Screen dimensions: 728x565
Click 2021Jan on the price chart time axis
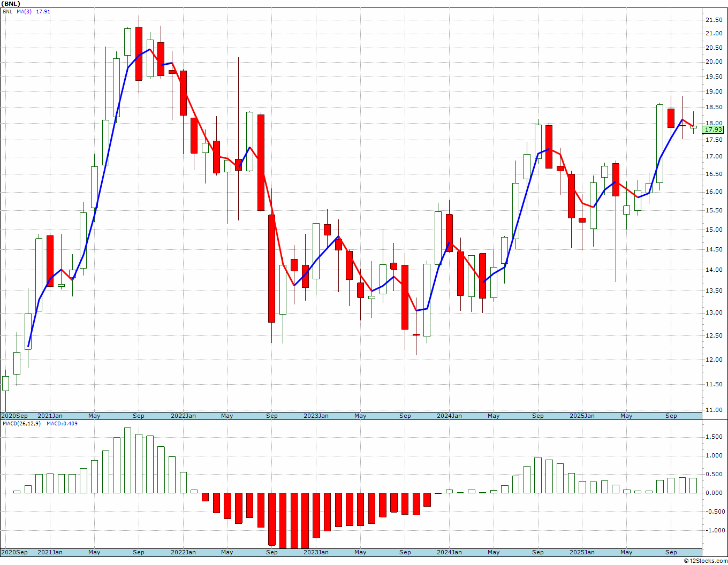coord(50,416)
